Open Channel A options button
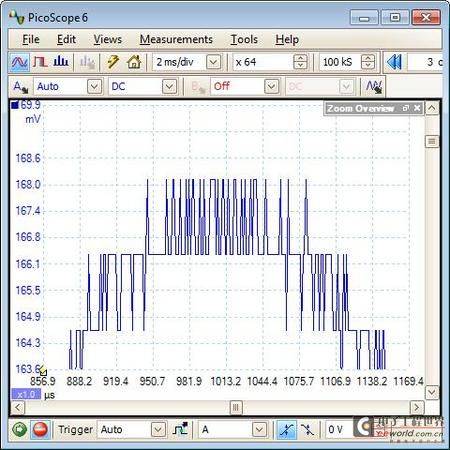This screenshot has width=450, height=450. (20, 87)
